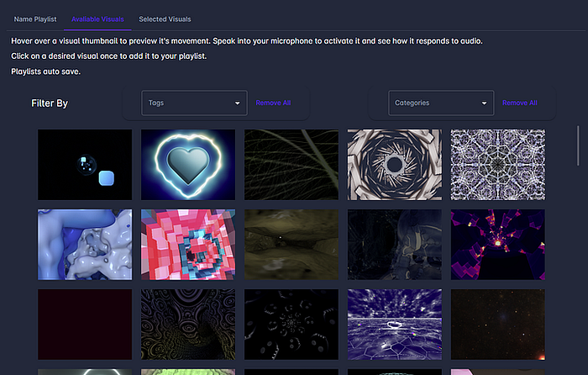Click Remove All next to Tags
This screenshot has height=375, width=588.
[x=273, y=103]
